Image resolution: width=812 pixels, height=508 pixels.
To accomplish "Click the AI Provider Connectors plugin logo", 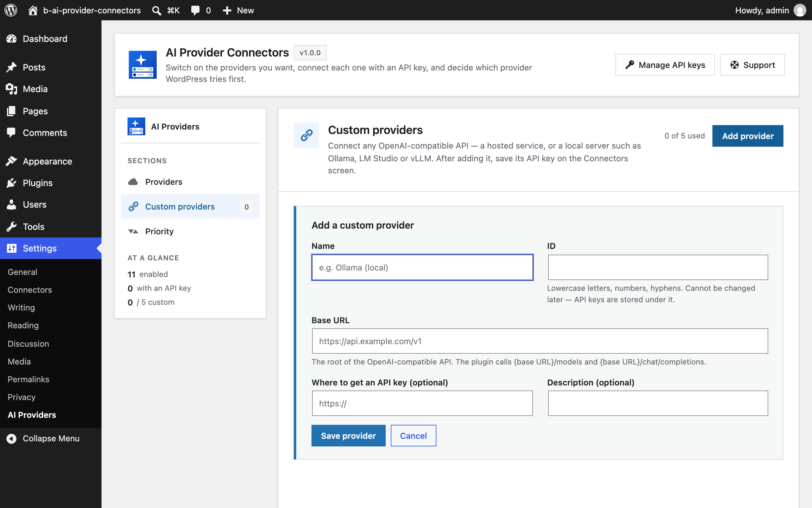I will [x=143, y=64].
